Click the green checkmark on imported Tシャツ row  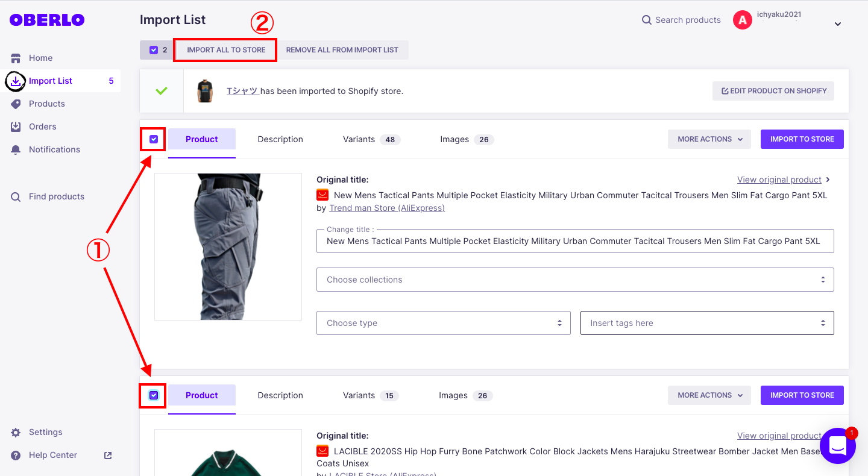point(162,91)
